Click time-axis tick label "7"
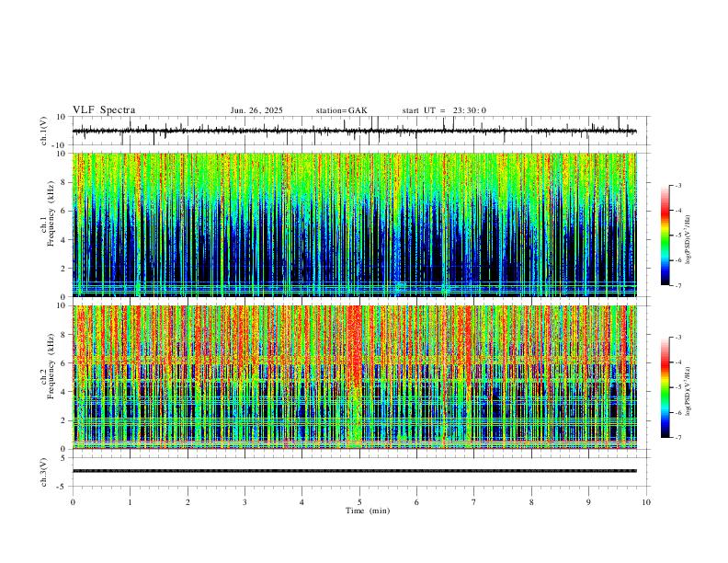Image resolution: width=728 pixels, height=563 pixels. click(474, 502)
